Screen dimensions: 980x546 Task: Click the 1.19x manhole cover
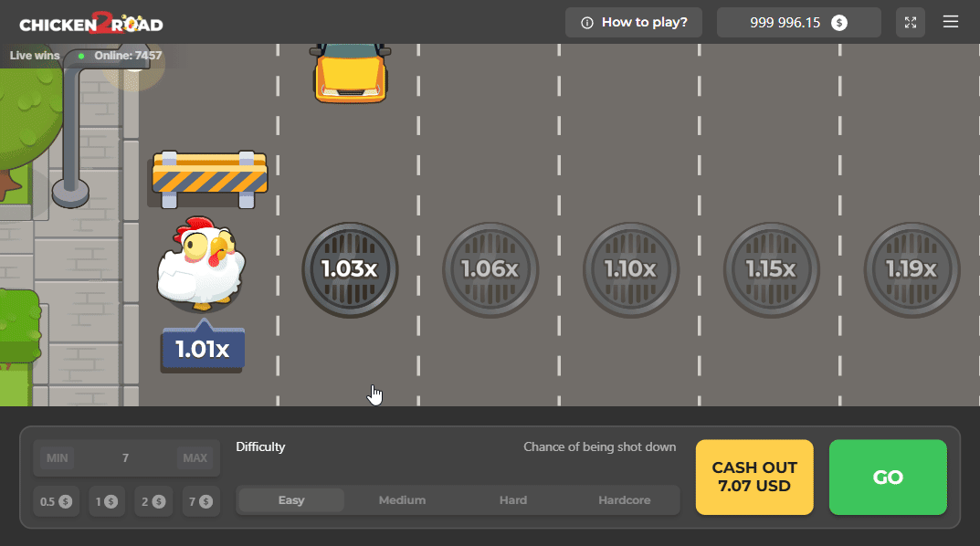tap(912, 270)
